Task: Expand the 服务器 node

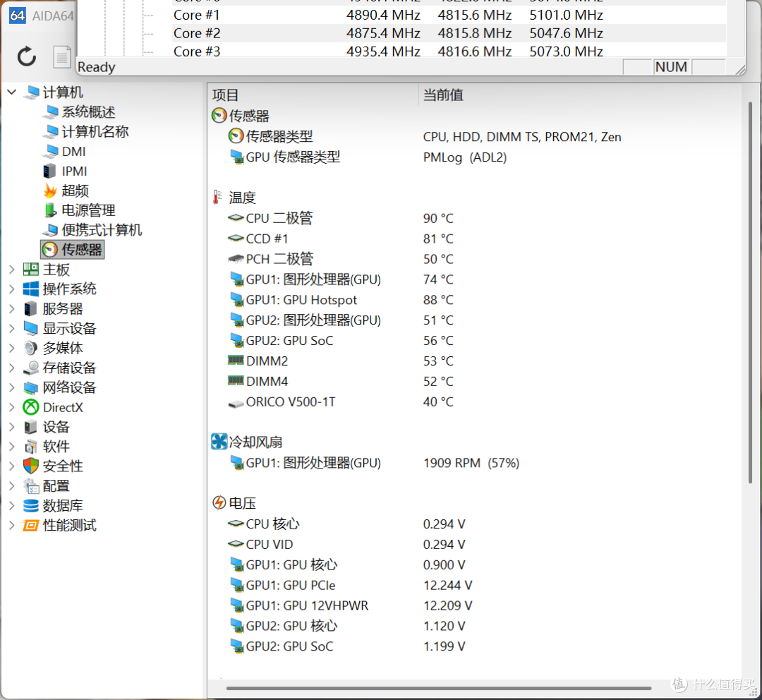Action: pos(12,308)
